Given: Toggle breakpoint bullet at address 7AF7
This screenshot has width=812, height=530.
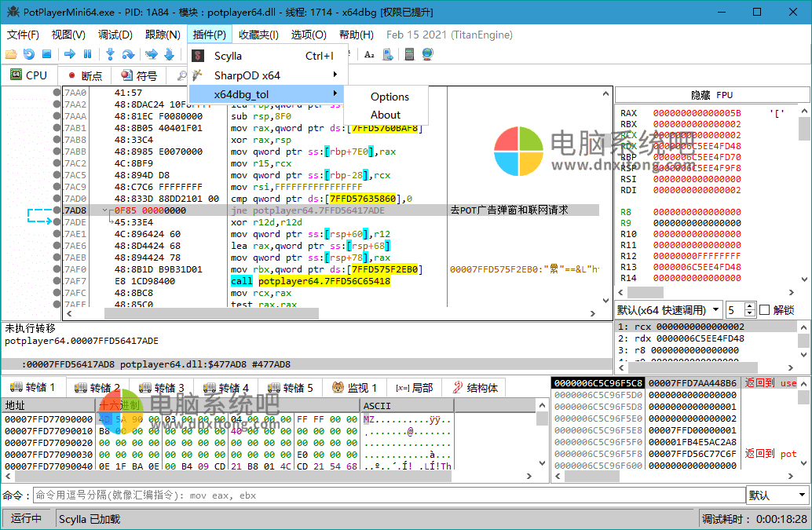Looking at the screenshot, I should (57, 281).
